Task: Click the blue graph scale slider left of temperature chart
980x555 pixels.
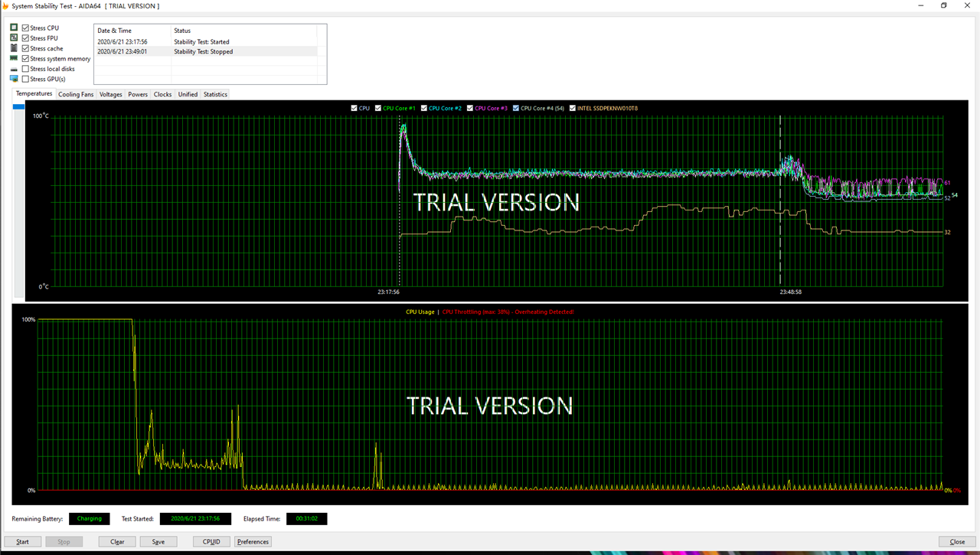Action: point(19,107)
